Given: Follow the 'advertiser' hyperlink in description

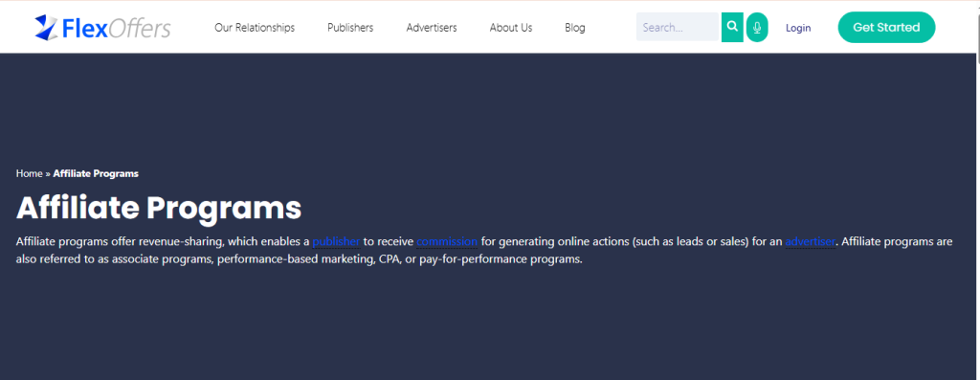Looking at the screenshot, I should tap(810, 242).
